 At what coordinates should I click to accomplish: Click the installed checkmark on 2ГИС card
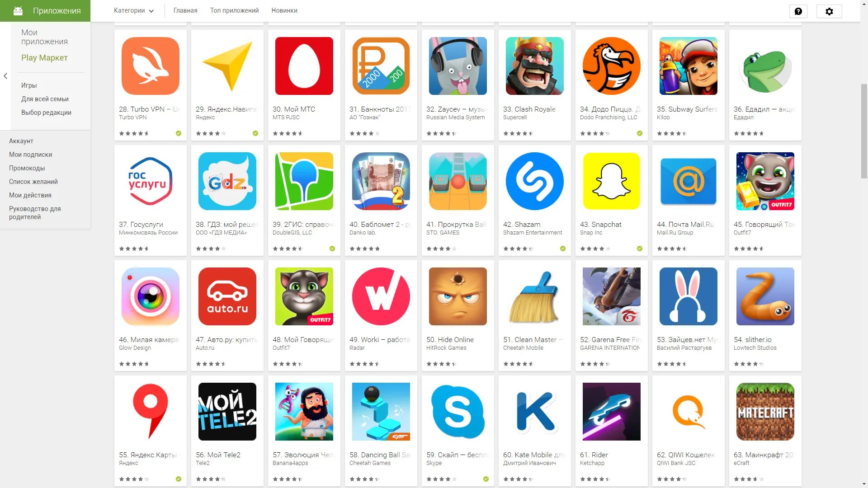tap(332, 249)
